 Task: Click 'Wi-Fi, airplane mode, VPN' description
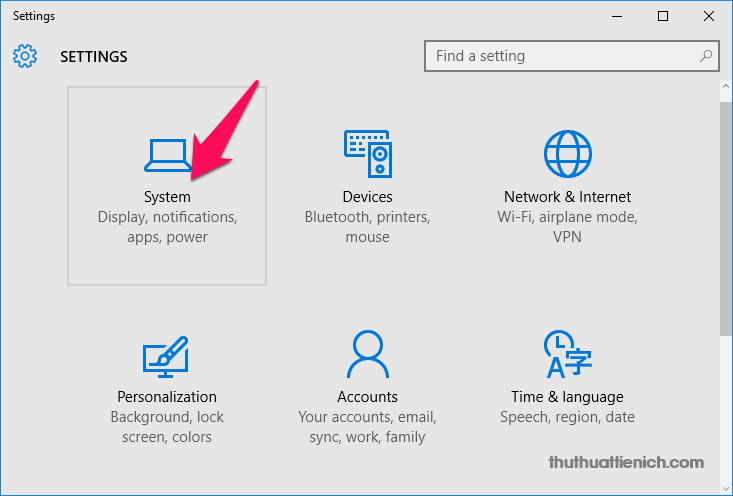coord(567,227)
